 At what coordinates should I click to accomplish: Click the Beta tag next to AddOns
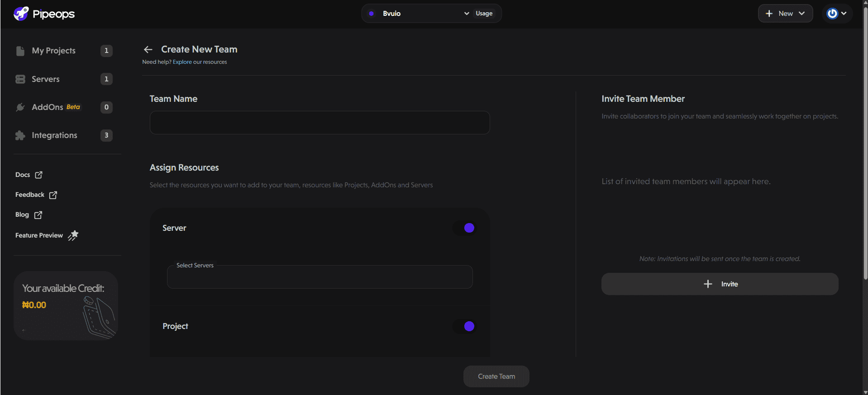(x=73, y=107)
